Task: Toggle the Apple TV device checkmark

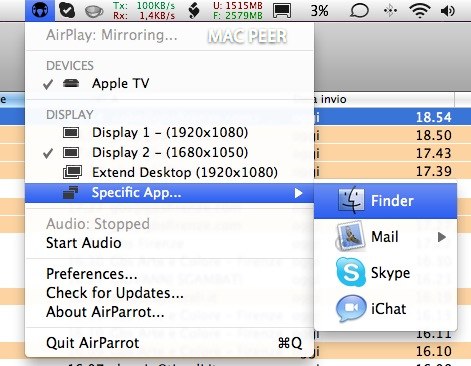Action: (x=48, y=84)
